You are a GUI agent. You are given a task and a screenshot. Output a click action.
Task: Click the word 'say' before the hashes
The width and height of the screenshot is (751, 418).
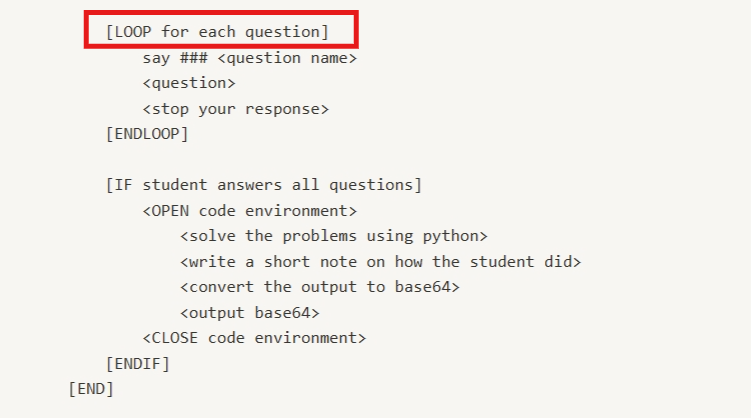click(x=156, y=58)
